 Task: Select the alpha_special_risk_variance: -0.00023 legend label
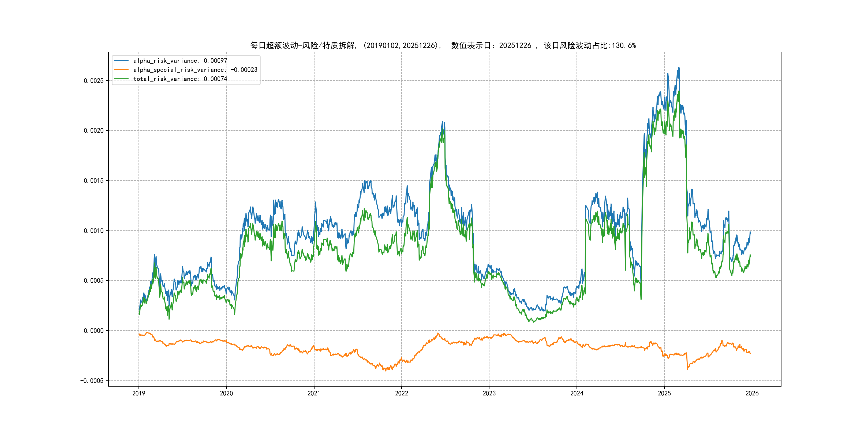point(195,70)
